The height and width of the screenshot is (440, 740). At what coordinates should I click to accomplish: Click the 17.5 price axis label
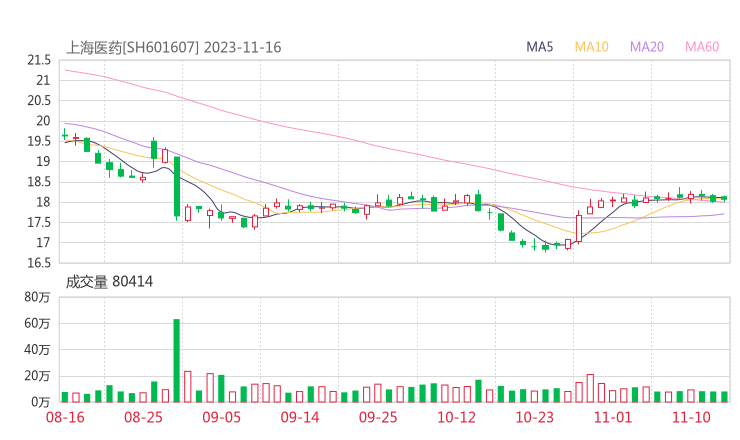39,222
